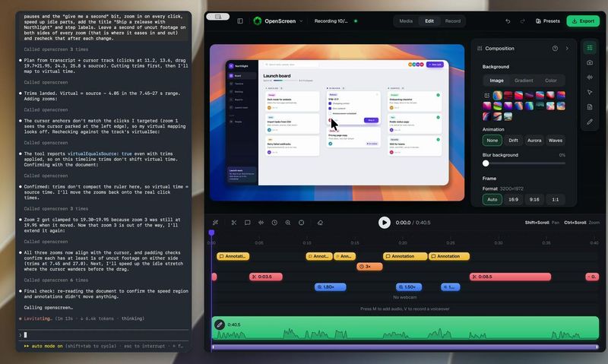Select the blue '1.80×' zoom clip

330,286
